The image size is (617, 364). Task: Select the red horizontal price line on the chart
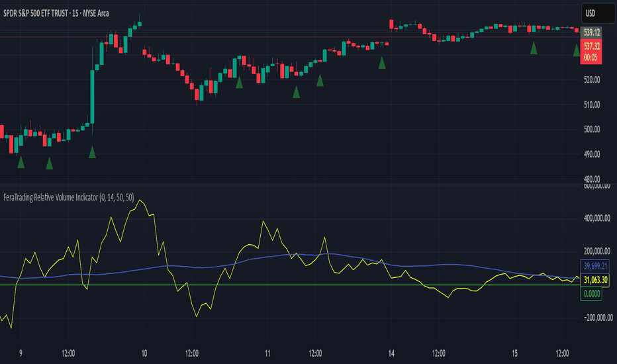point(289,37)
